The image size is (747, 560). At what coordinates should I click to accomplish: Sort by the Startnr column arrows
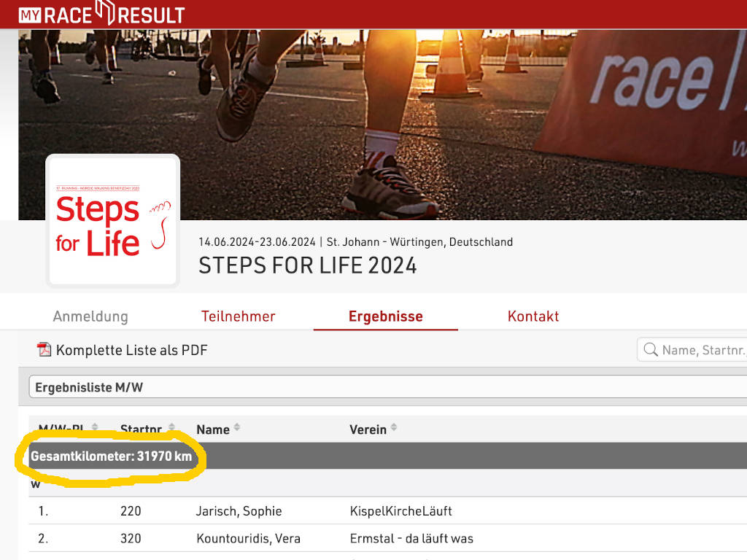pos(171,427)
